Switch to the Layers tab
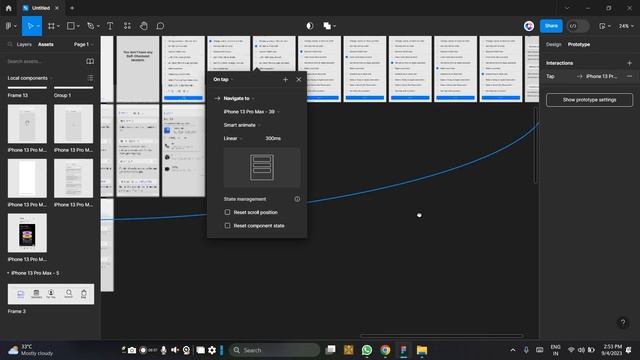 (x=24, y=44)
